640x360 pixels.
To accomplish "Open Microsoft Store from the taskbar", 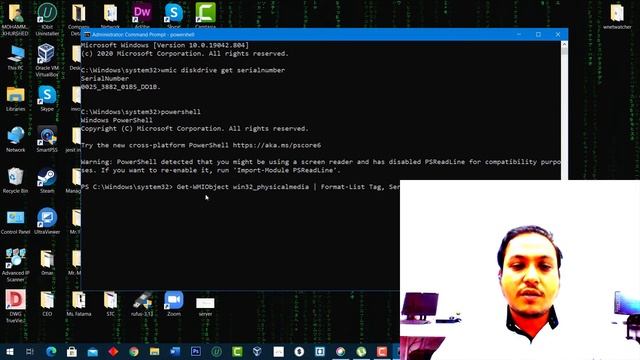I will (x=72, y=351).
